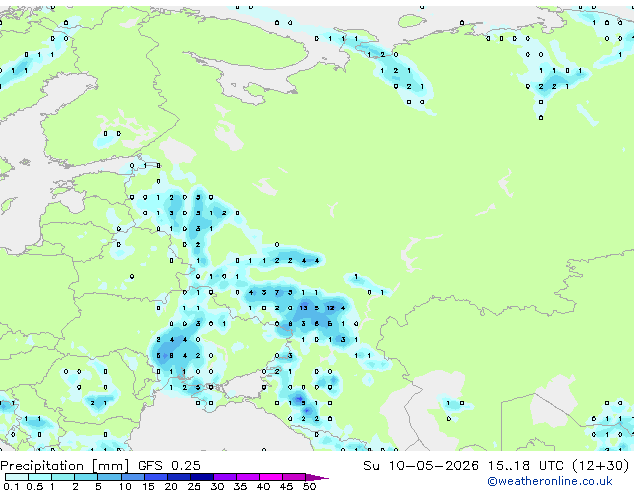Click the 'Precipitation [mm]' title text
The width and height of the screenshot is (634, 490).
click(x=65, y=466)
